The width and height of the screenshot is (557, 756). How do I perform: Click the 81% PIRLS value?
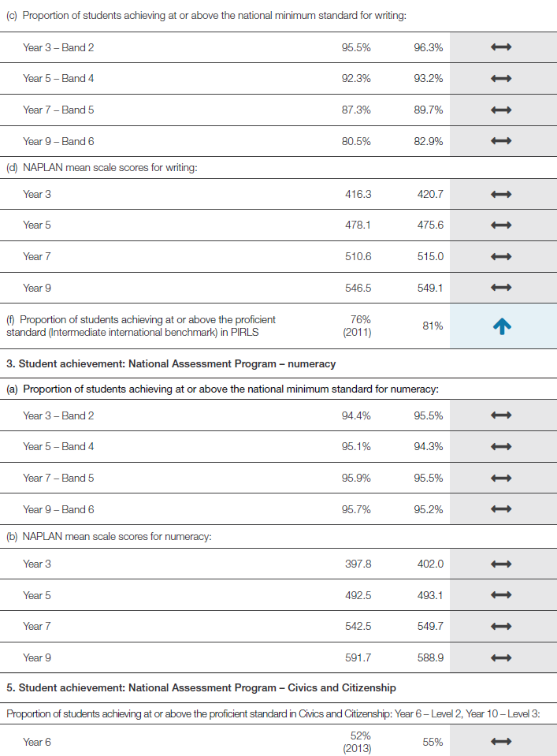(433, 326)
